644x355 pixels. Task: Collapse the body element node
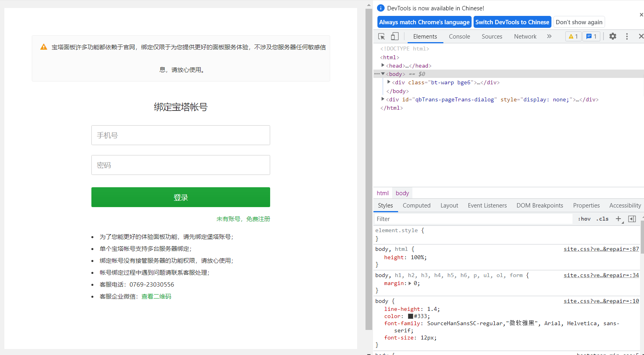(383, 74)
